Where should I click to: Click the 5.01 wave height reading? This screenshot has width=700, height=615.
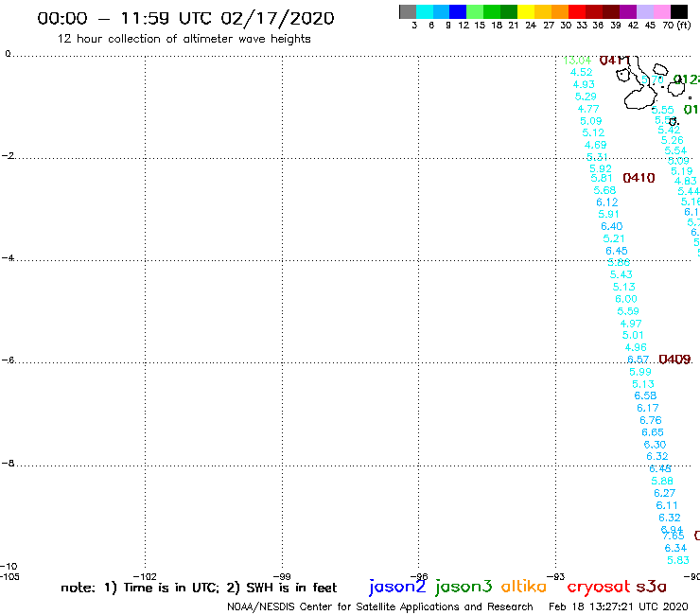pyautogui.click(x=633, y=335)
